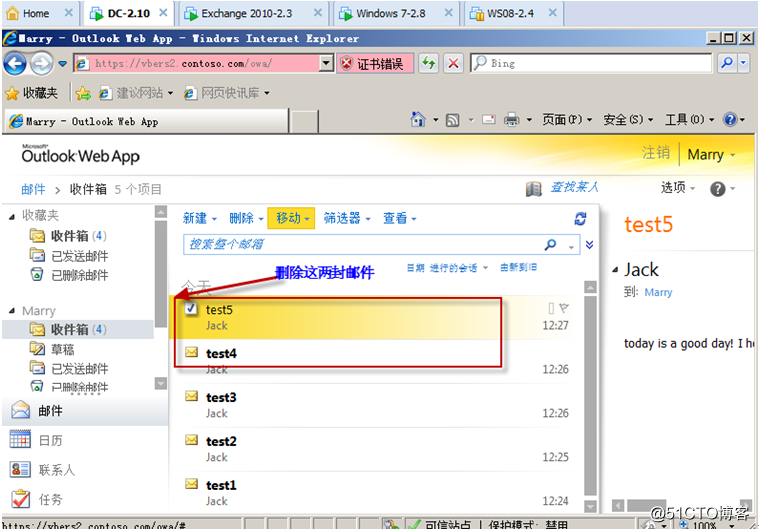The height and width of the screenshot is (532, 759).
Task: Expand the address bar dropdown arrow
Action: pyautogui.click(x=327, y=63)
